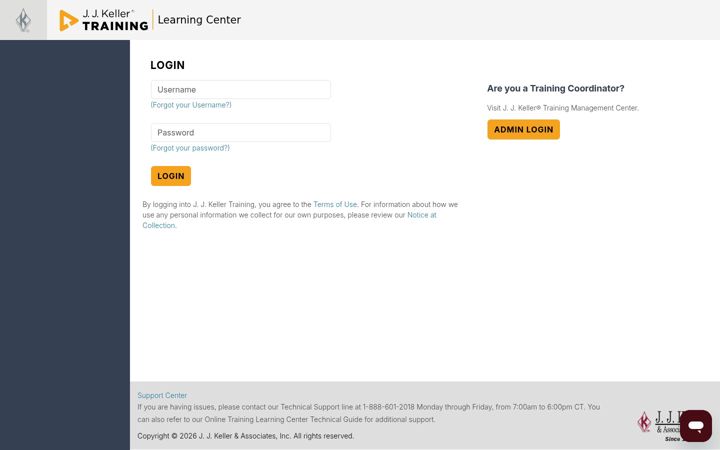Click the LOGIN section heading
720x450 pixels.
coord(168,65)
